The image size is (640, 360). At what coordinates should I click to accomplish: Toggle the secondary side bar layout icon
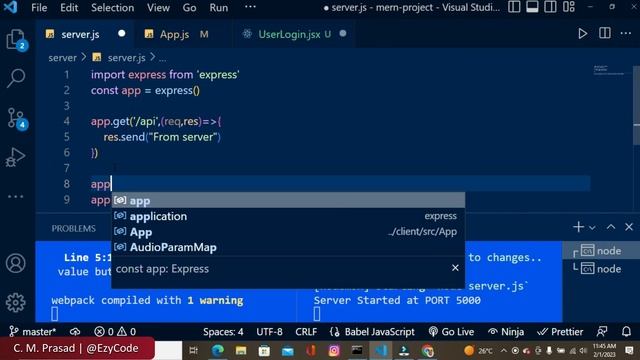[550, 7]
